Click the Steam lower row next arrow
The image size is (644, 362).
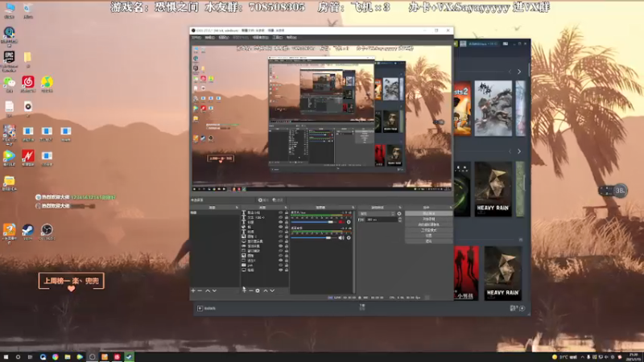click(x=519, y=151)
